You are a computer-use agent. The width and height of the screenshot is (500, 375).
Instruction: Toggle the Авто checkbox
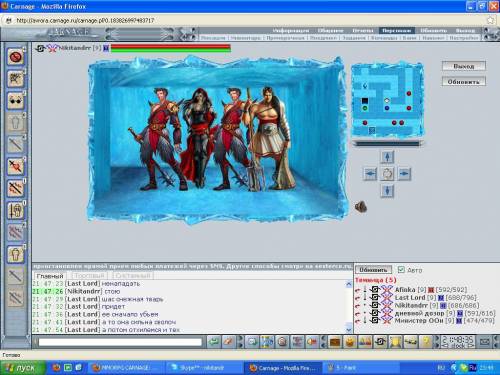tap(401, 269)
